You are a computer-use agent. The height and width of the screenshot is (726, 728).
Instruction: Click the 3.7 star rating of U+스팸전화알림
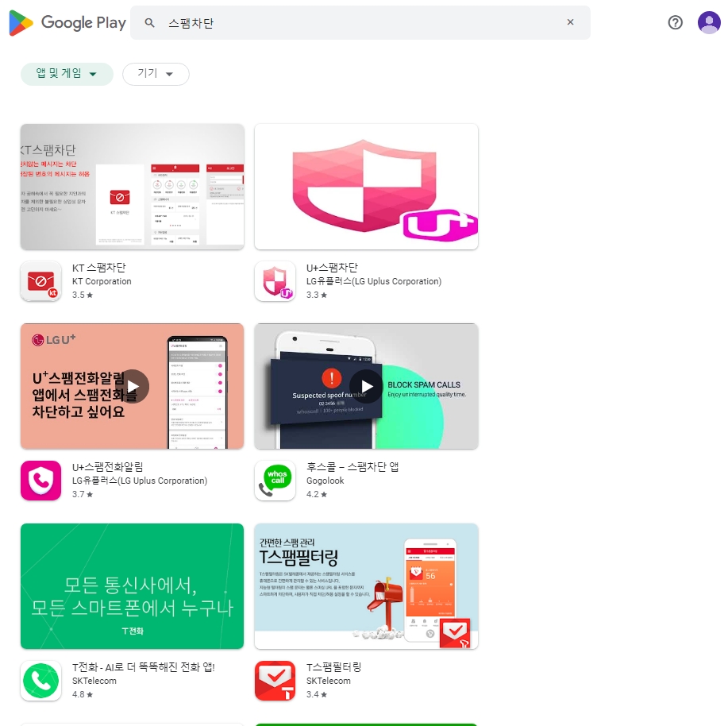pyautogui.click(x=83, y=494)
